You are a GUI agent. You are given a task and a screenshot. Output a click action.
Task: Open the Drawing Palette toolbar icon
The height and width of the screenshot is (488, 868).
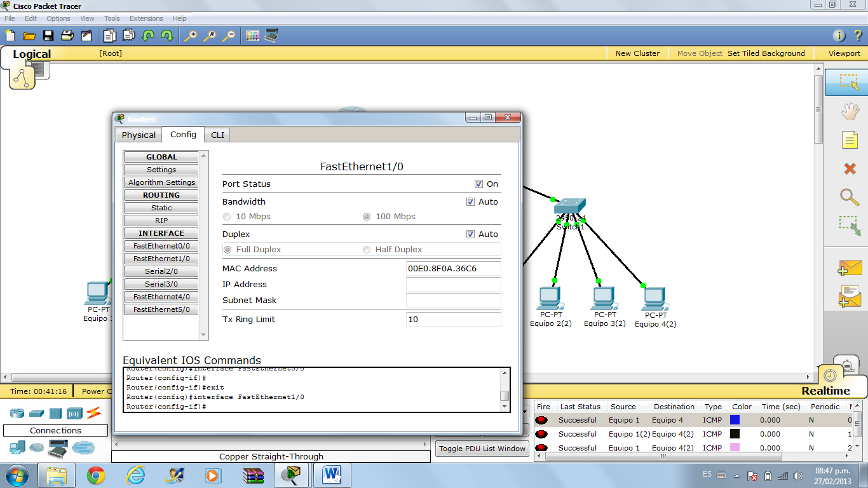pyautogui.click(x=252, y=36)
